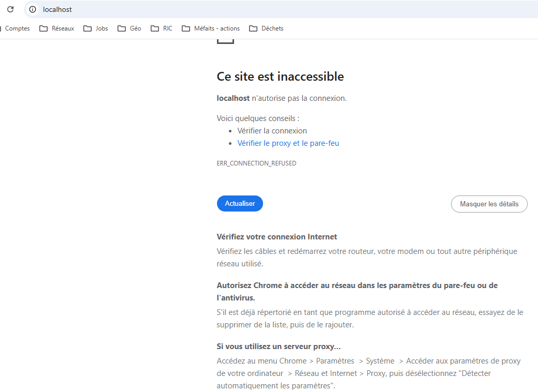Click the Vérifiez votre connexion Internet heading
538x392 pixels.
pyautogui.click(x=277, y=237)
